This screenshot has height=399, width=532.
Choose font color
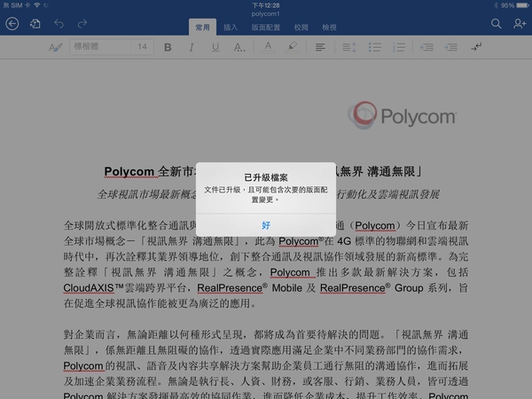point(268,47)
